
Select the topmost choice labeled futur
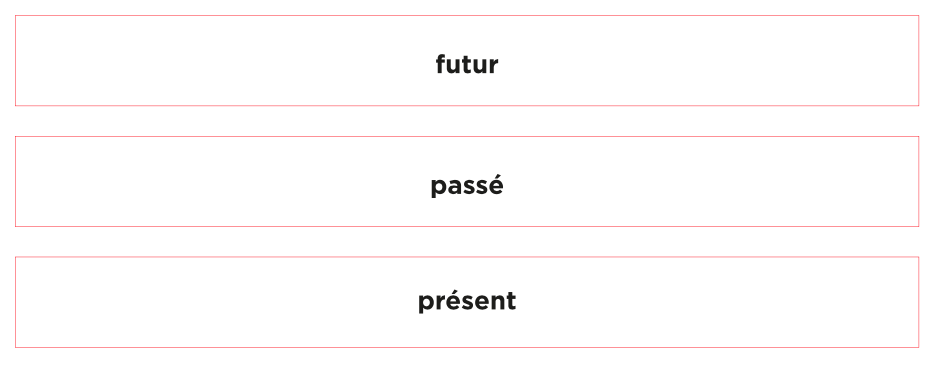(467, 61)
